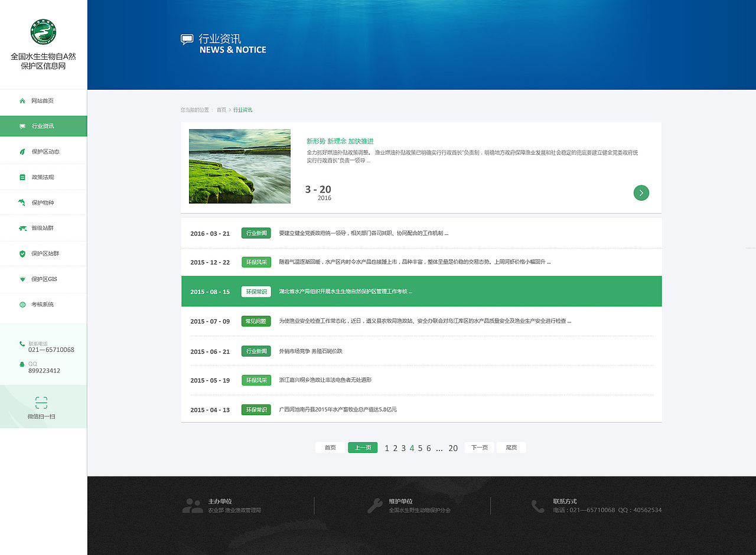Click the 环保风采 tag on the 2015-05-19 row
756x555 pixels.
tap(256, 380)
